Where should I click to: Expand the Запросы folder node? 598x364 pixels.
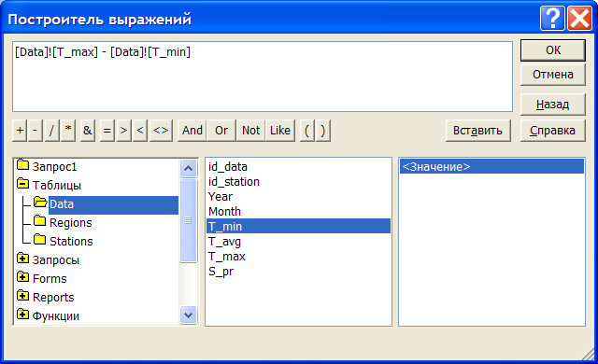tap(22, 259)
